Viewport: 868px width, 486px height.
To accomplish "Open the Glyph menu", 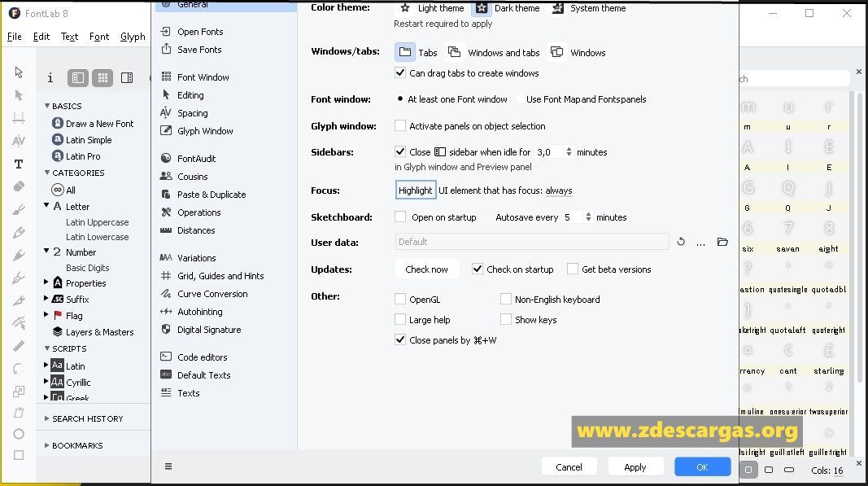I will tap(133, 37).
